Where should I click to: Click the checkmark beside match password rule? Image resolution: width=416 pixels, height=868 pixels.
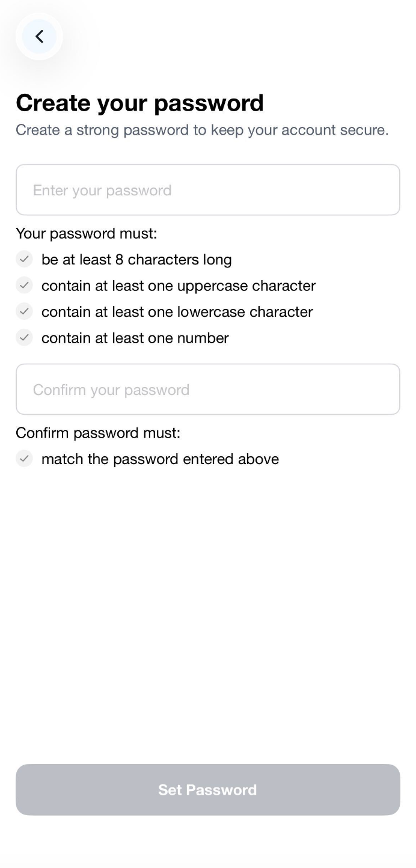(x=24, y=459)
